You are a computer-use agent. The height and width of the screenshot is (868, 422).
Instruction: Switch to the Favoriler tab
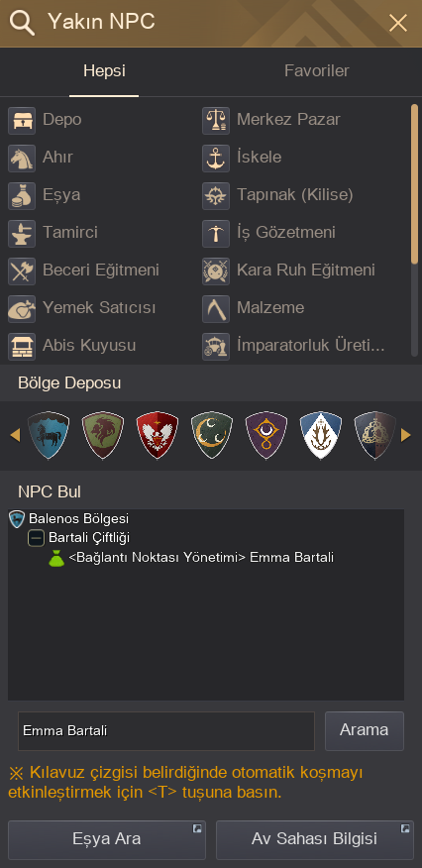(316, 71)
